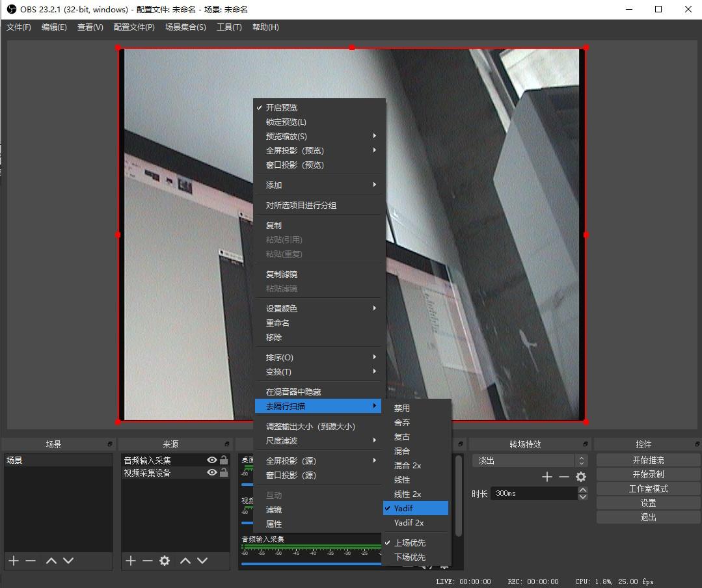The height and width of the screenshot is (588, 702).
Task: Add a new transition with plus icon
Action: pos(547,477)
